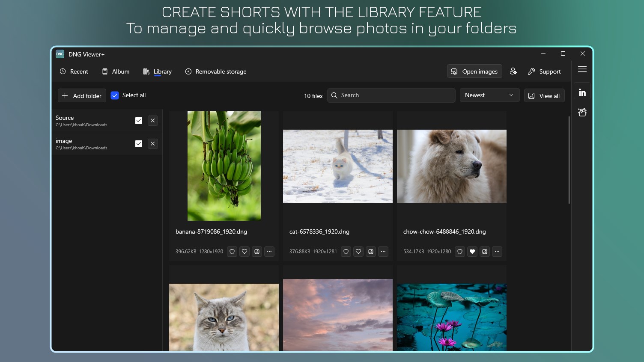Click the heart favorite icon for banana-8719086_1920.dng
The width and height of the screenshot is (644, 362).
(244, 252)
